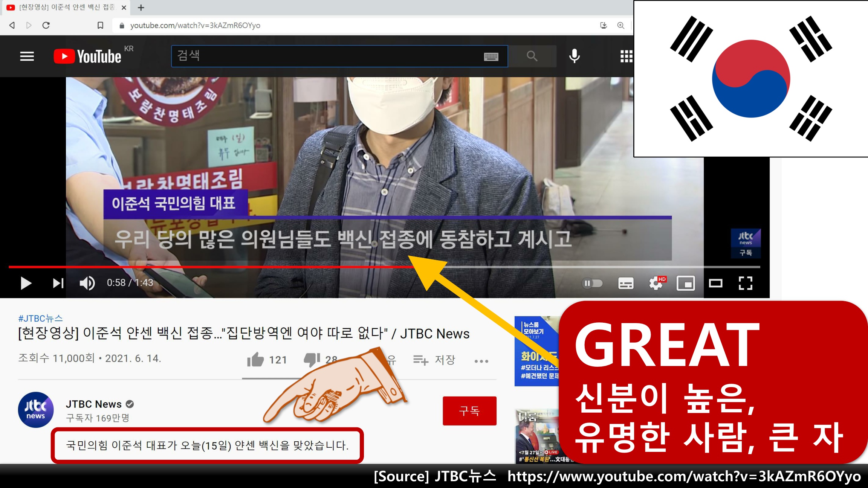
Task: Open the YouTube apps grid
Action: click(x=626, y=56)
